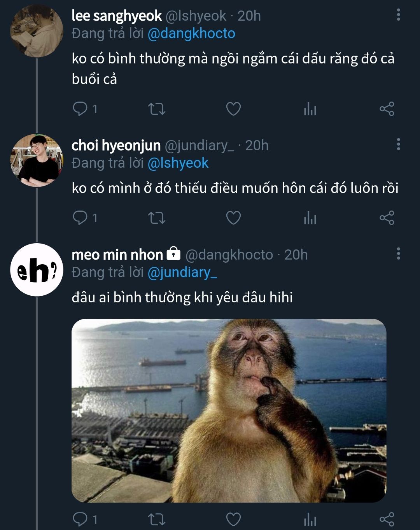Retweet choi hyeonjun's reply
The height and width of the screenshot is (530, 420).
[x=157, y=218]
